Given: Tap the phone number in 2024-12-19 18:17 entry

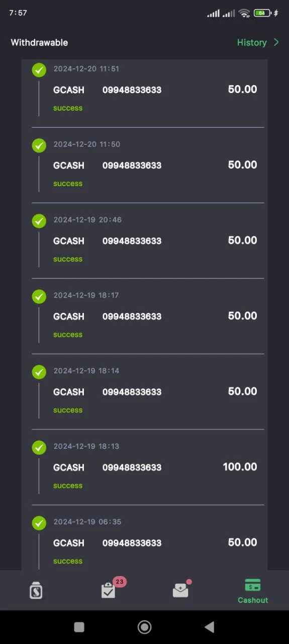Looking at the screenshot, I should [x=132, y=316].
